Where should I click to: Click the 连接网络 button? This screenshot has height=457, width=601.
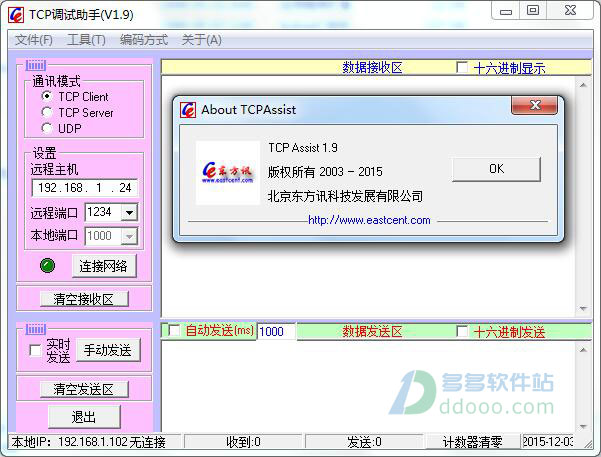coord(104,266)
